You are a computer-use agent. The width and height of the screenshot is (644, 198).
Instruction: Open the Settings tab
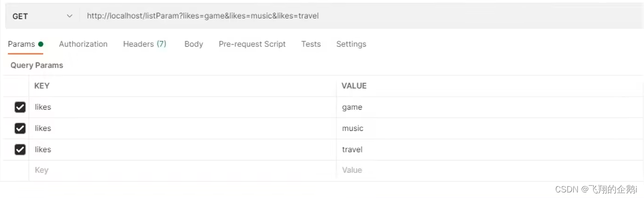(x=351, y=44)
